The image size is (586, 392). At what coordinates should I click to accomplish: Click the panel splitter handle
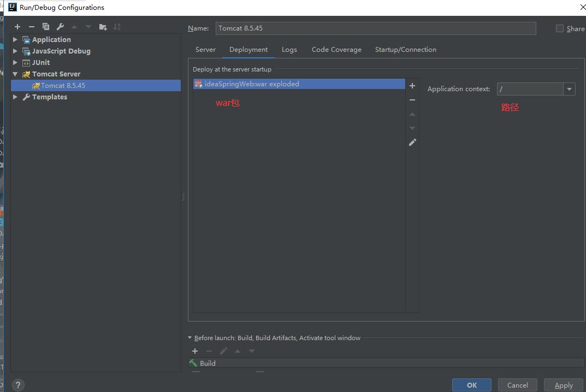coord(183,197)
